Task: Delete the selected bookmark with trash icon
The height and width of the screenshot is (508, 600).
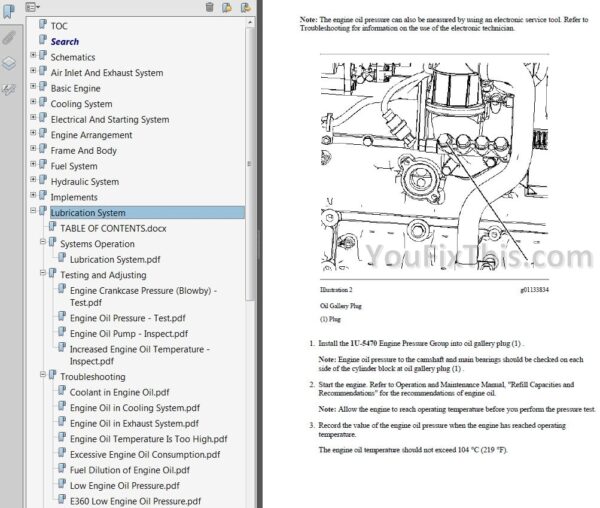Action: pos(209,7)
